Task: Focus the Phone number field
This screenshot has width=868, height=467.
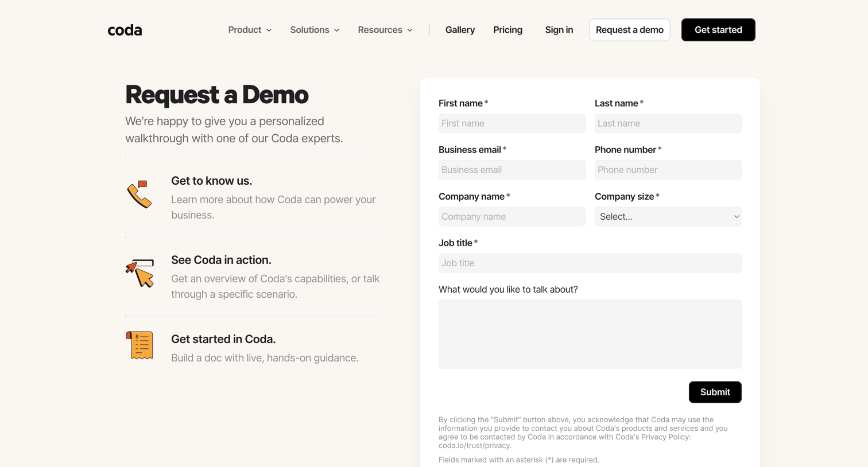Action: tap(668, 170)
